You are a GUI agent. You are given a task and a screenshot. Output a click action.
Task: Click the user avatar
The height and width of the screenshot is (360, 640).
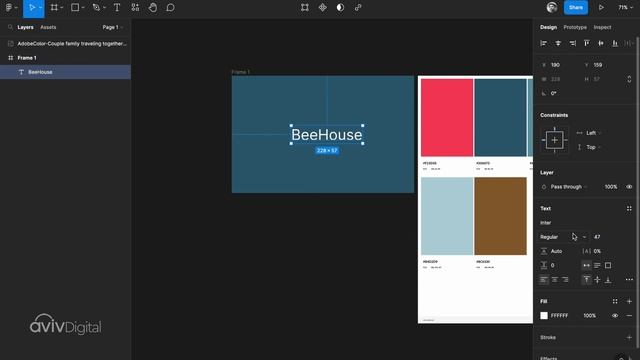[552, 7]
